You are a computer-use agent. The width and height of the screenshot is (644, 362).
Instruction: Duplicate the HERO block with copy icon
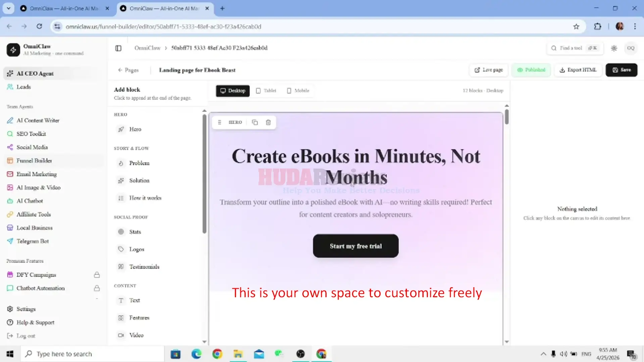255,122
